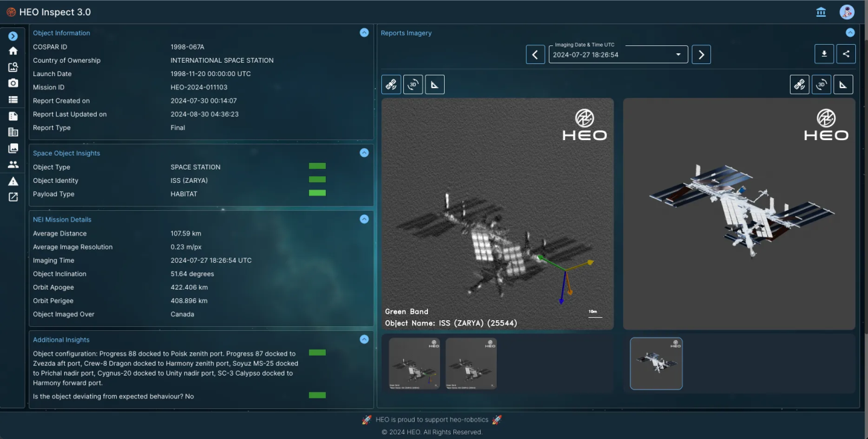Toggle angle measure tool on right panel
868x439 pixels.
(x=843, y=85)
